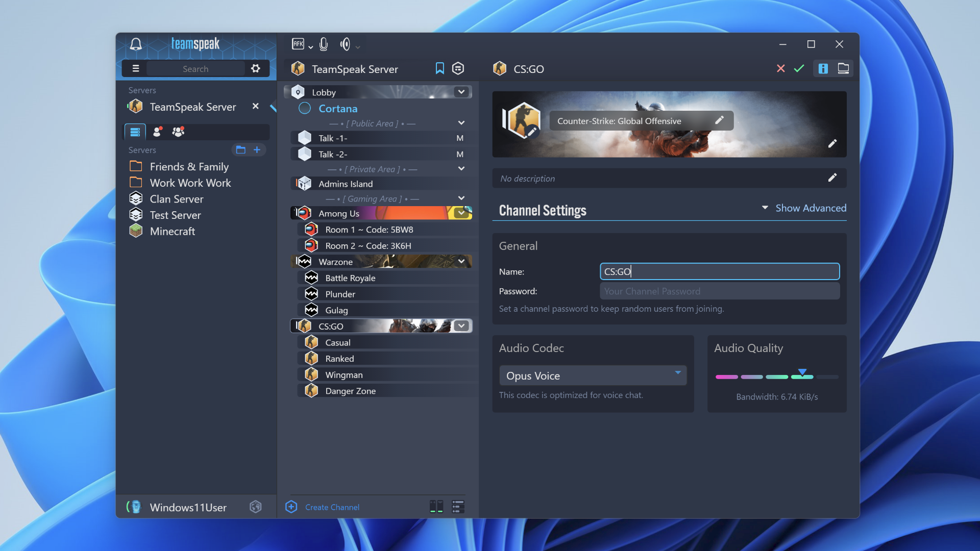Switch to the contacts tab with notification badge
The width and height of the screenshot is (980, 551).
(x=157, y=132)
